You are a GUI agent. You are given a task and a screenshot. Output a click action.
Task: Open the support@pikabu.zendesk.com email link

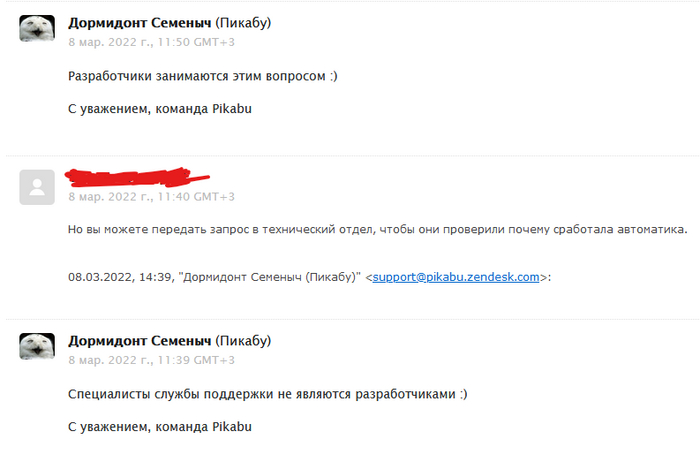pos(456,277)
